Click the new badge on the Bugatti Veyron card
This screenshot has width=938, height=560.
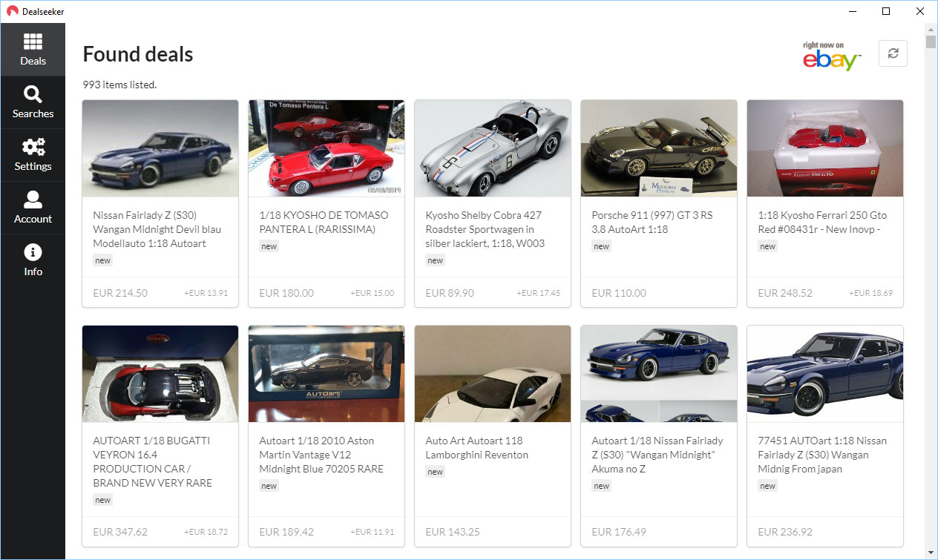(x=102, y=500)
